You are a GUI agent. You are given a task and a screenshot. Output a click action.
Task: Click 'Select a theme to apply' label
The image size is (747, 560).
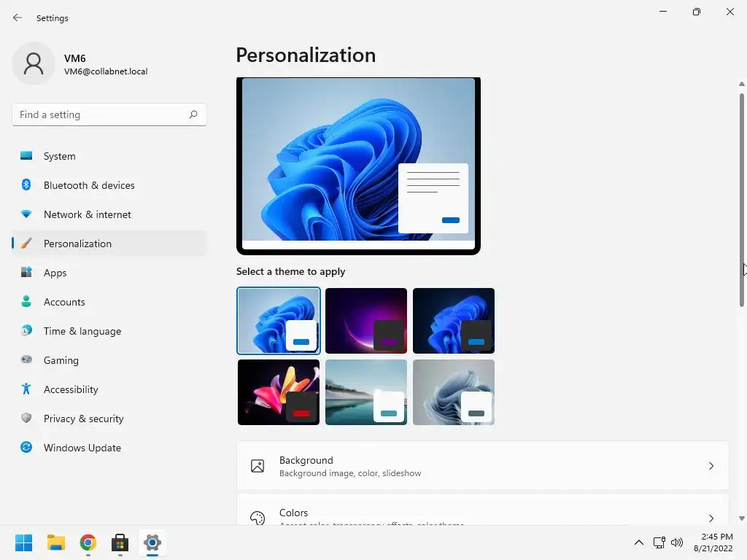290,271
